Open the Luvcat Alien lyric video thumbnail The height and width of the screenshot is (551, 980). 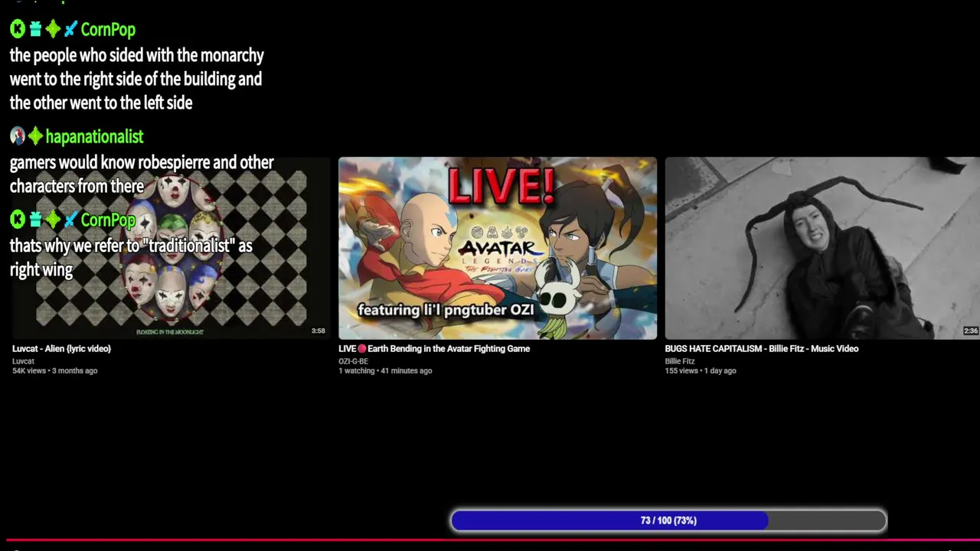[x=171, y=248]
